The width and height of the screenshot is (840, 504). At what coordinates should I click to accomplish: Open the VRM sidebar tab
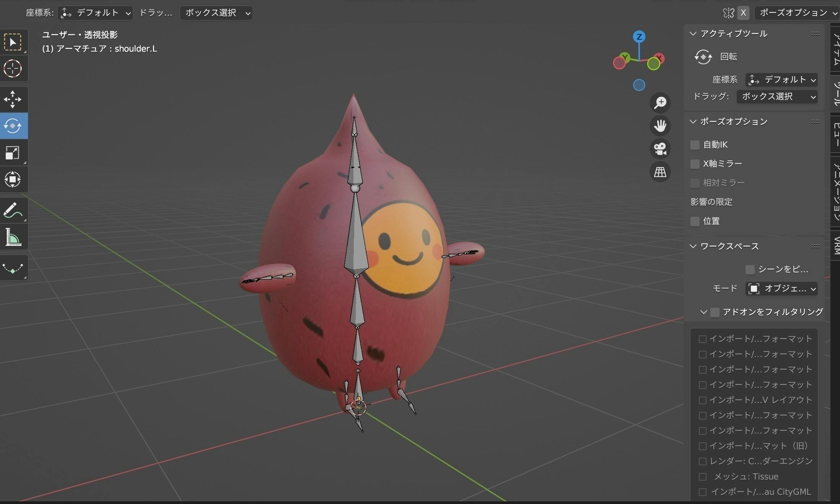pyautogui.click(x=836, y=245)
